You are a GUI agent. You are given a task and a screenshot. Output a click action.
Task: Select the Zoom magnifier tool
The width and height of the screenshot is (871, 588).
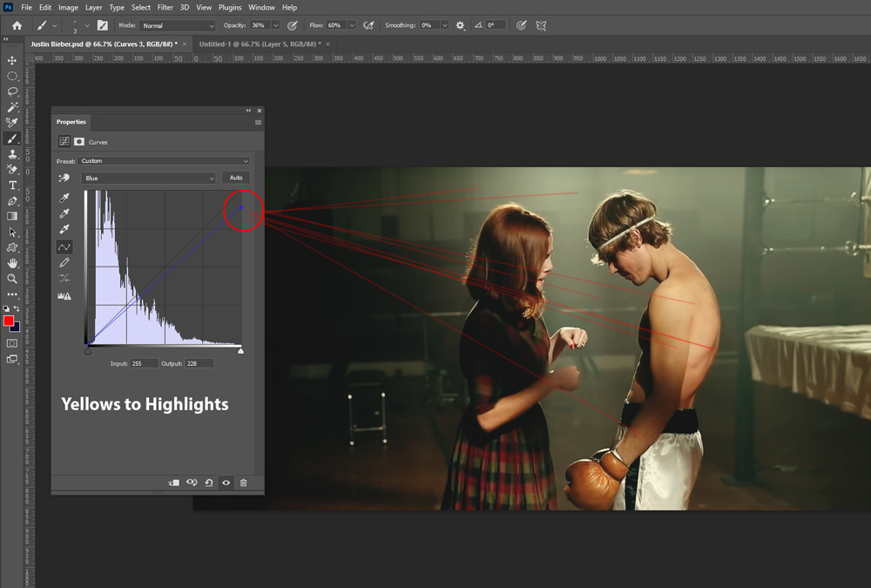(x=12, y=279)
